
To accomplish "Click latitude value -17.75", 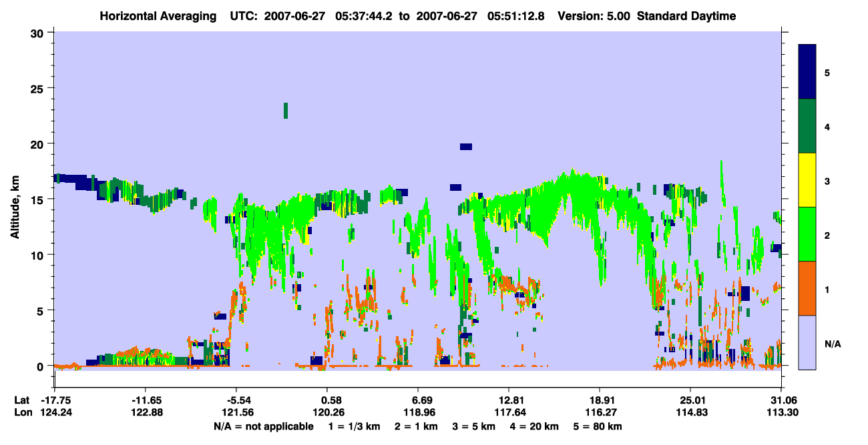I will click(x=55, y=400).
